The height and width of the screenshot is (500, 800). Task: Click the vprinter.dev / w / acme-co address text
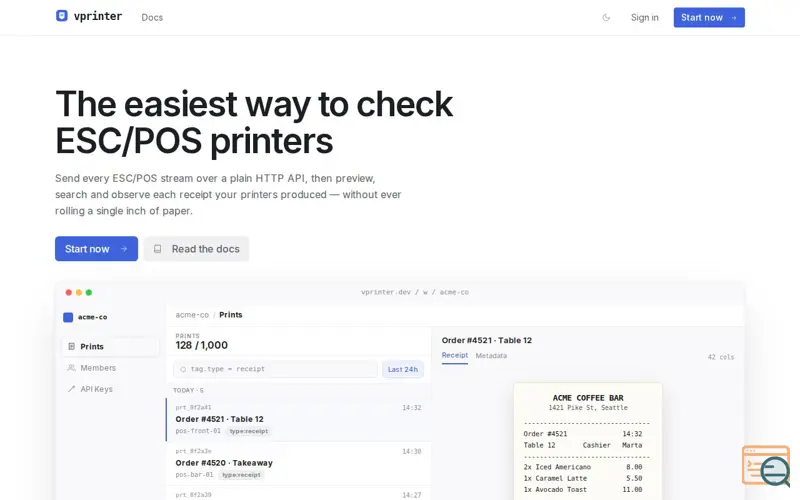(x=414, y=292)
